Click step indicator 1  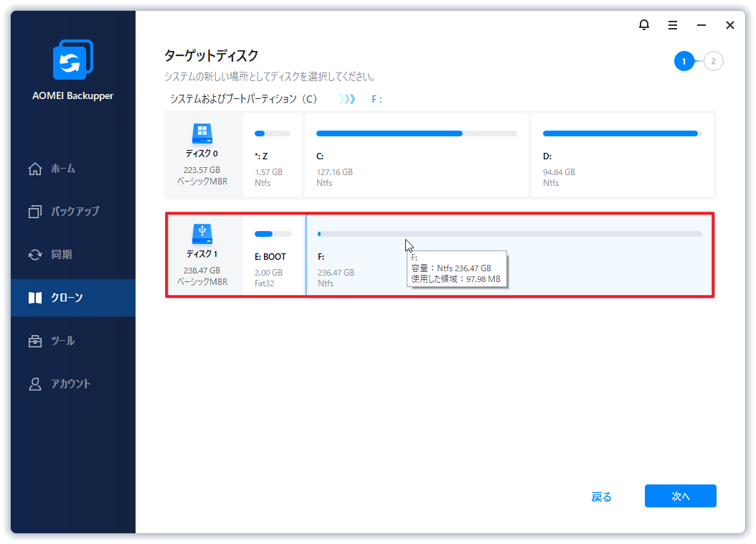pyautogui.click(x=683, y=61)
